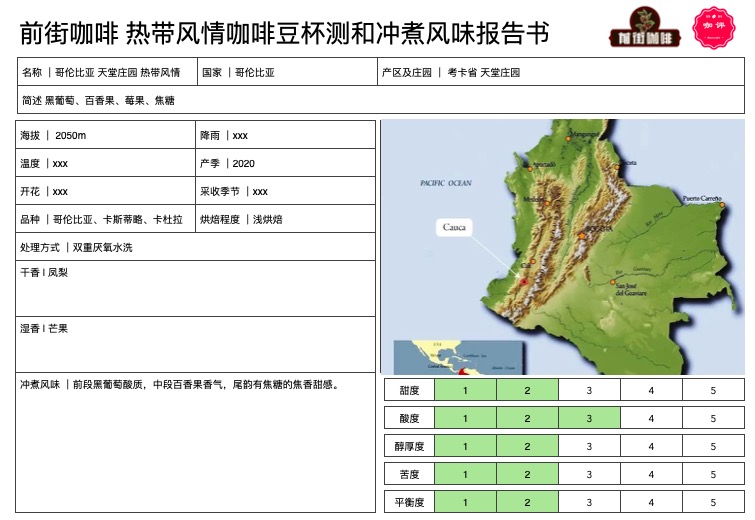
Task: Click the inset Central America locator map
Action: coord(459,357)
